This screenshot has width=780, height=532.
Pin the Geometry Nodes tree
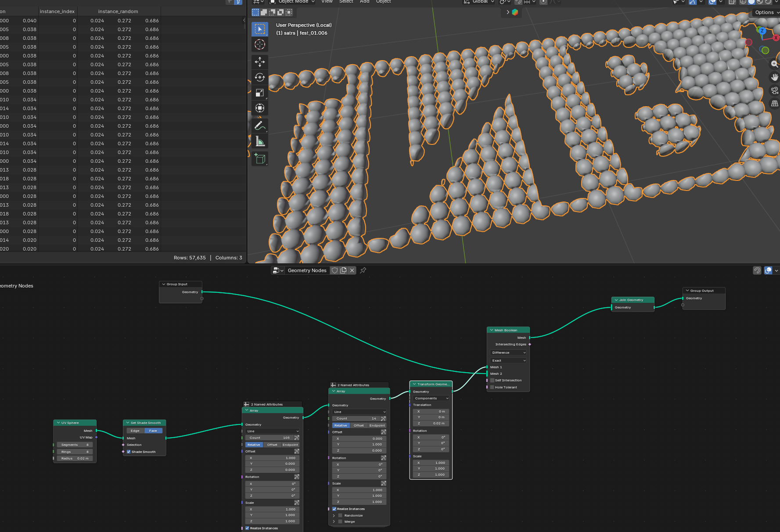[363, 270]
